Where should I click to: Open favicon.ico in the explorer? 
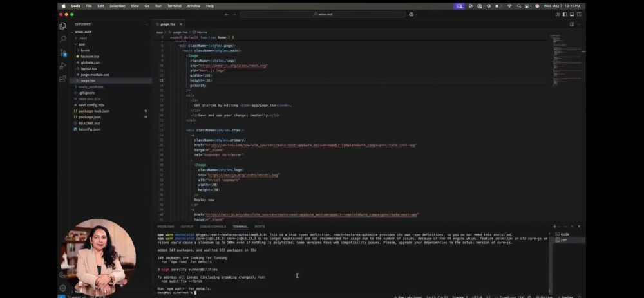coord(90,57)
